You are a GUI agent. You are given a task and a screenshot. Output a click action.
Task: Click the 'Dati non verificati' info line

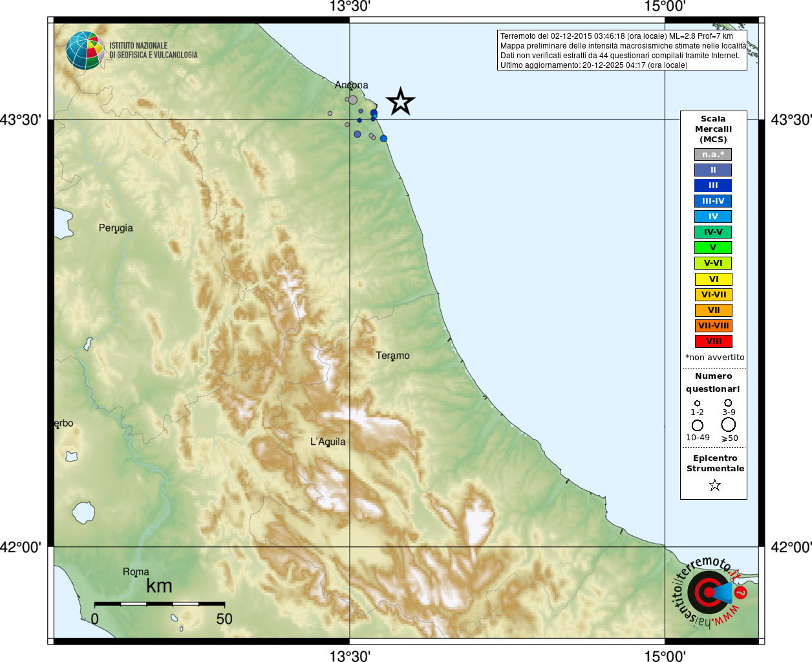click(x=619, y=56)
